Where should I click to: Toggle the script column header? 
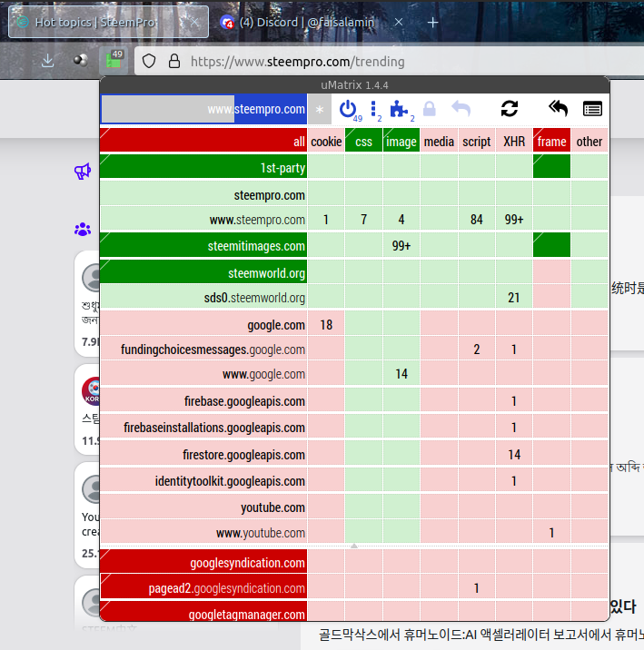(x=477, y=140)
